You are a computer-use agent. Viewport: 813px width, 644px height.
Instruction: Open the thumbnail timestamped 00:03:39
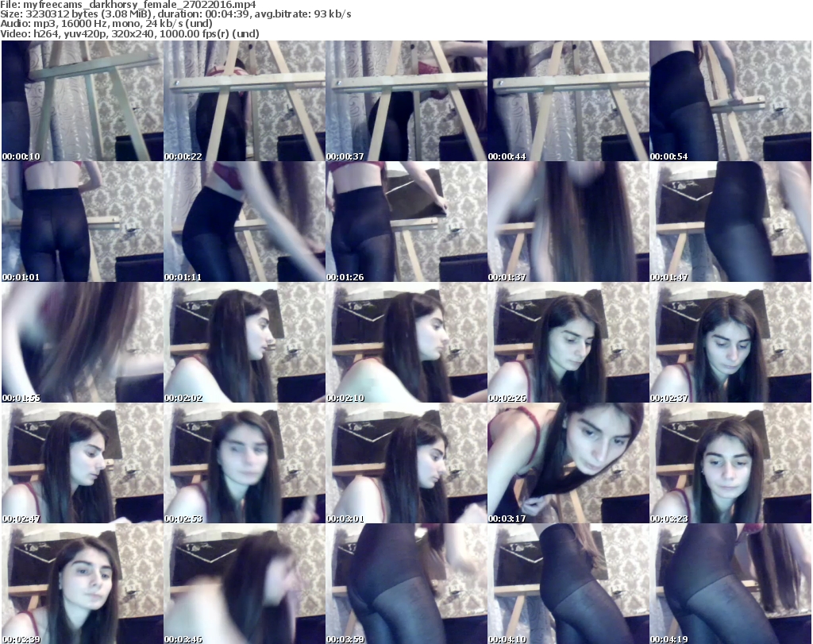tap(82, 584)
